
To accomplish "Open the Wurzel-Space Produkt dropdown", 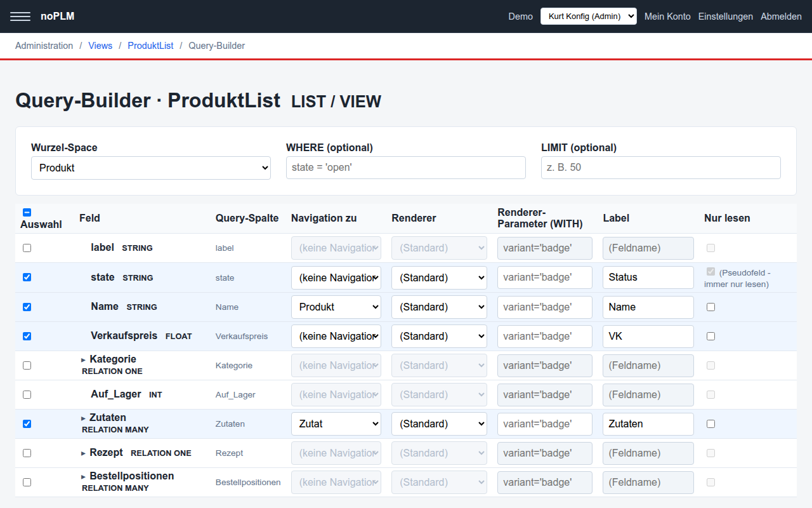I will pos(151,168).
